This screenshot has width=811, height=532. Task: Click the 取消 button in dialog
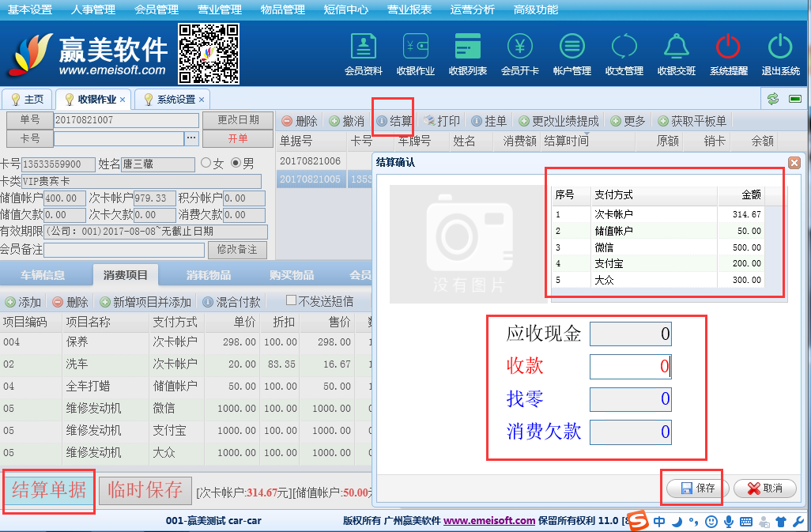coord(764,489)
